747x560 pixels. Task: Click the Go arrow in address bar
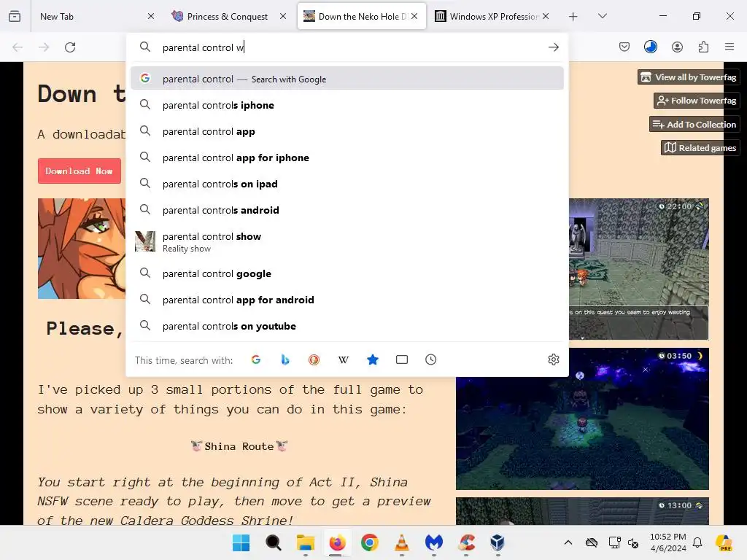[553, 47]
